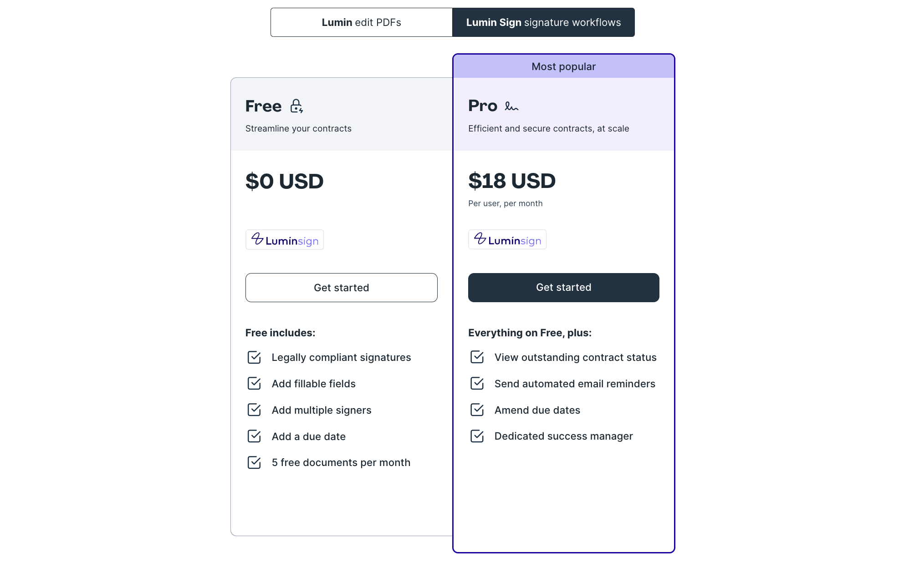This screenshot has height=588, width=909.
Task: Click the checkmark beside Send automated email reminders
Action: point(477,384)
